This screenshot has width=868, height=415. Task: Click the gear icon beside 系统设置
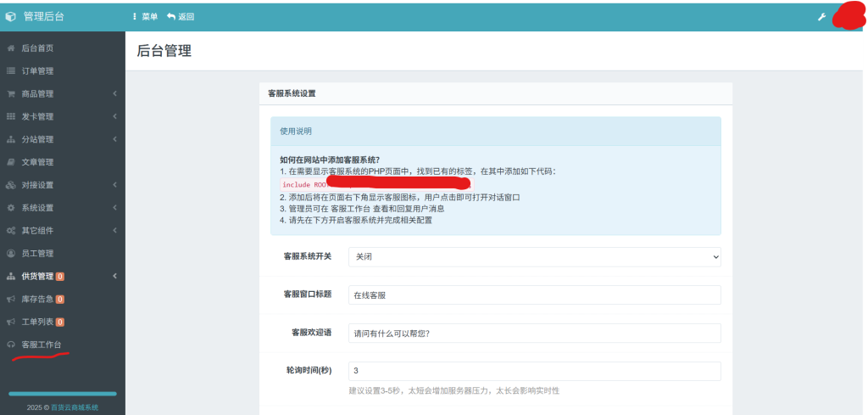(11, 208)
